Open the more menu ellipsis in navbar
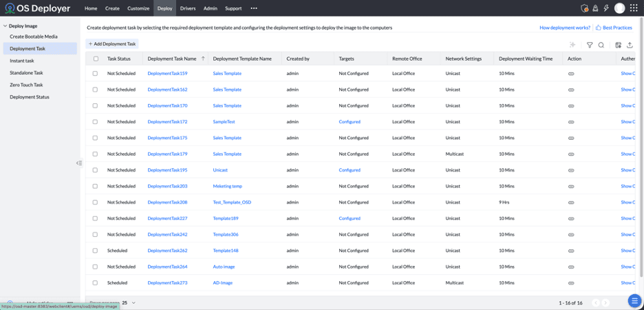This screenshot has height=310, width=644. pyautogui.click(x=254, y=8)
